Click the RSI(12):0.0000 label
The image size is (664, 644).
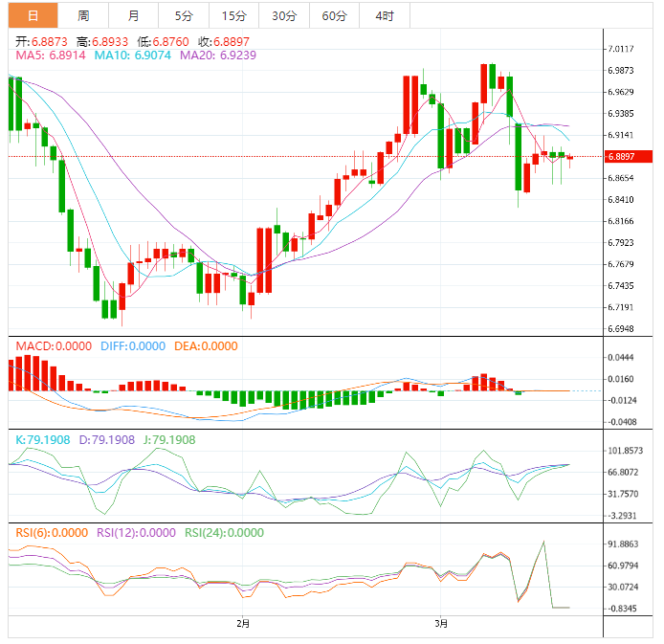[x=136, y=533]
